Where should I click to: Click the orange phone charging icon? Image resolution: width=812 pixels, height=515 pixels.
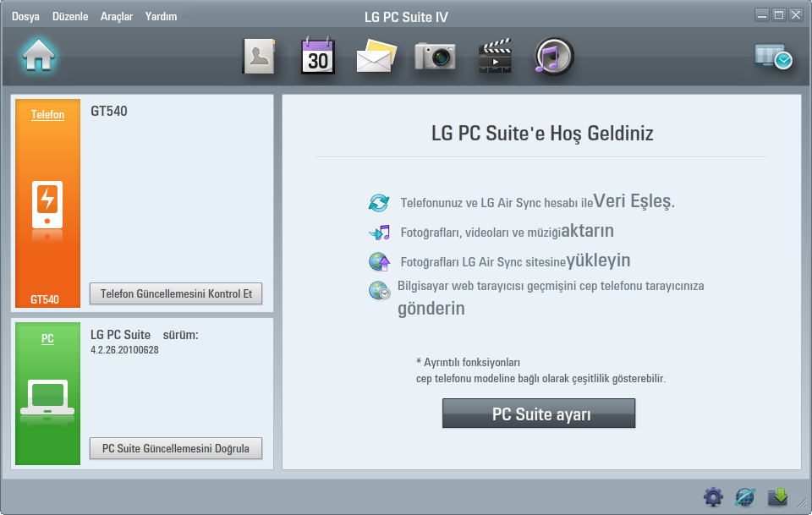(x=47, y=205)
